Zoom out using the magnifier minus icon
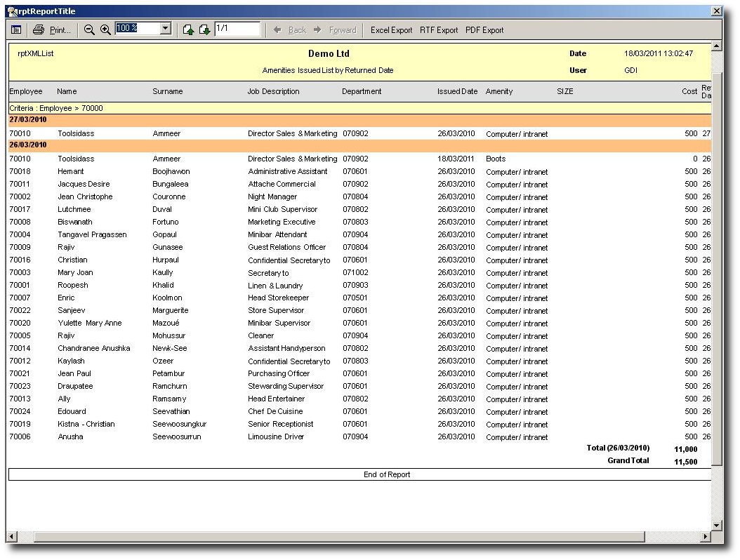The image size is (740, 560). click(x=89, y=29)
